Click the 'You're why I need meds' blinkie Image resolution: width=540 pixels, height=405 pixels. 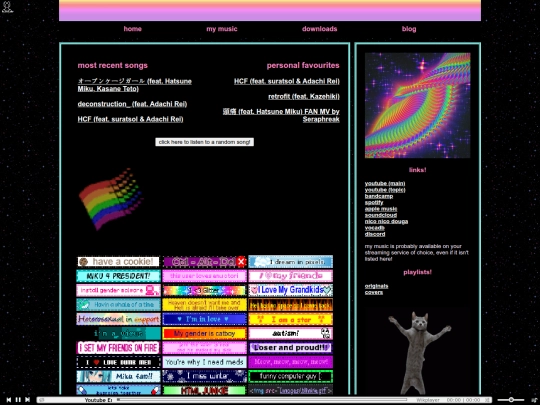click(205, 362)
